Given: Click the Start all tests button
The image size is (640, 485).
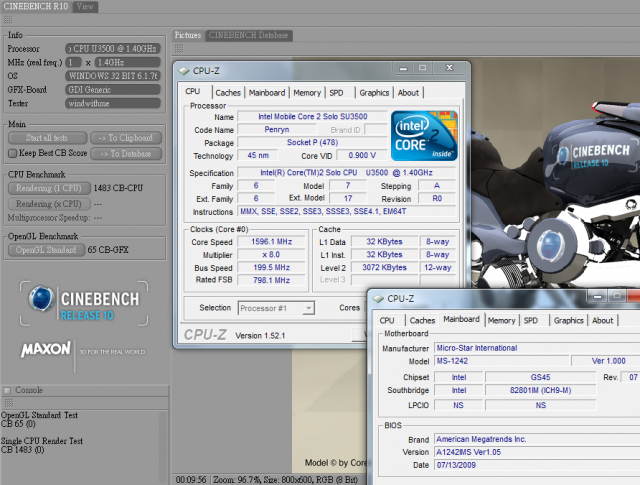Looking at the screenshot, I should (x=47, y=138).
